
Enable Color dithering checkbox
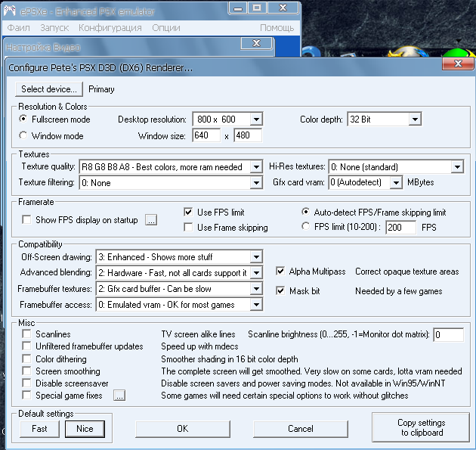(26, 358)
